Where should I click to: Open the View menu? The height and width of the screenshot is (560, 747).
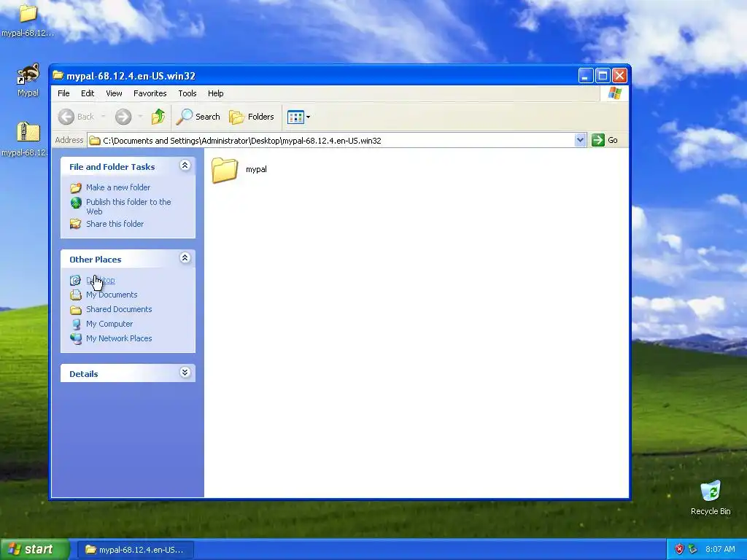click(x=114, y=93)
